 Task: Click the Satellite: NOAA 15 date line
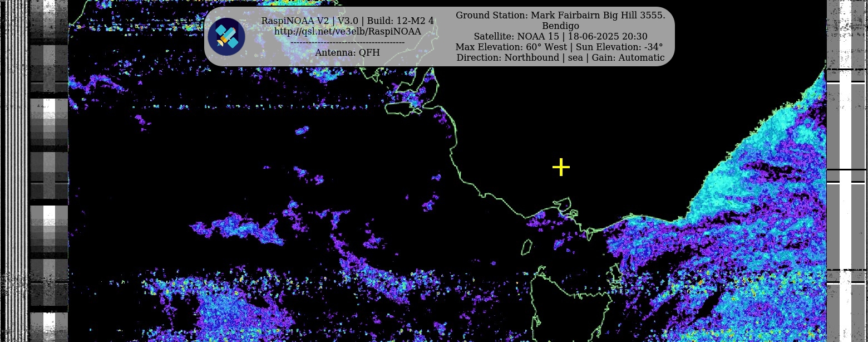click(x=560, y=36)
